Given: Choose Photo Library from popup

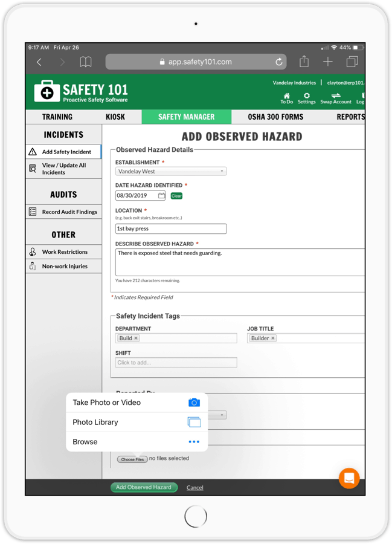Looking at the screenshot, I should (x=137, y=423).
